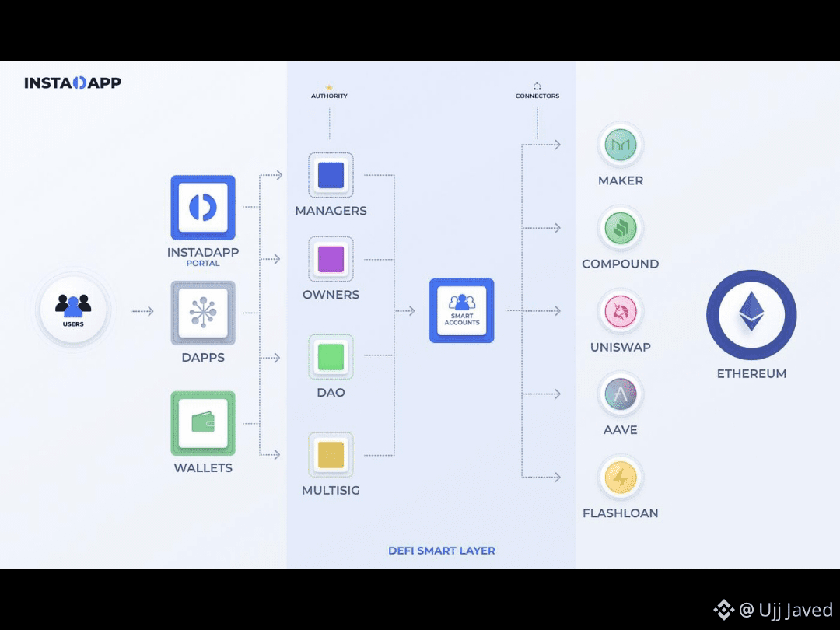Click the MANAGERS label
This screenshot has height=630, width=840.
[x=331, y=211]
